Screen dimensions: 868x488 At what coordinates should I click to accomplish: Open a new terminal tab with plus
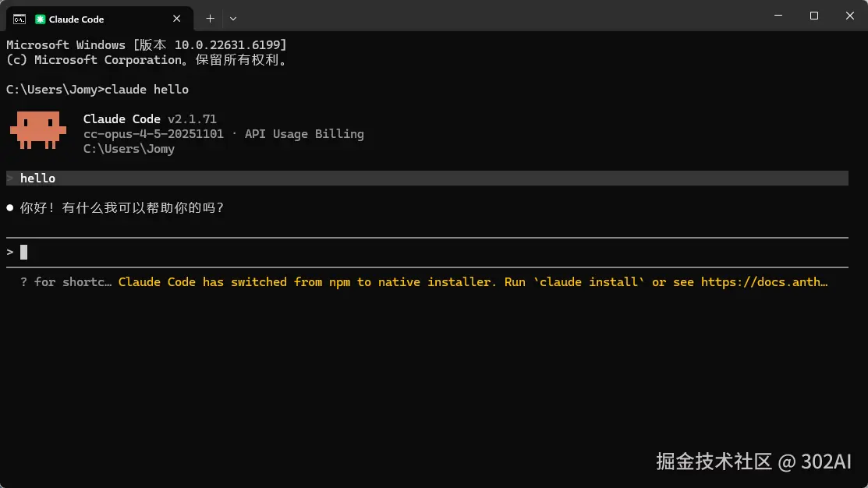[x=210, y=19]
